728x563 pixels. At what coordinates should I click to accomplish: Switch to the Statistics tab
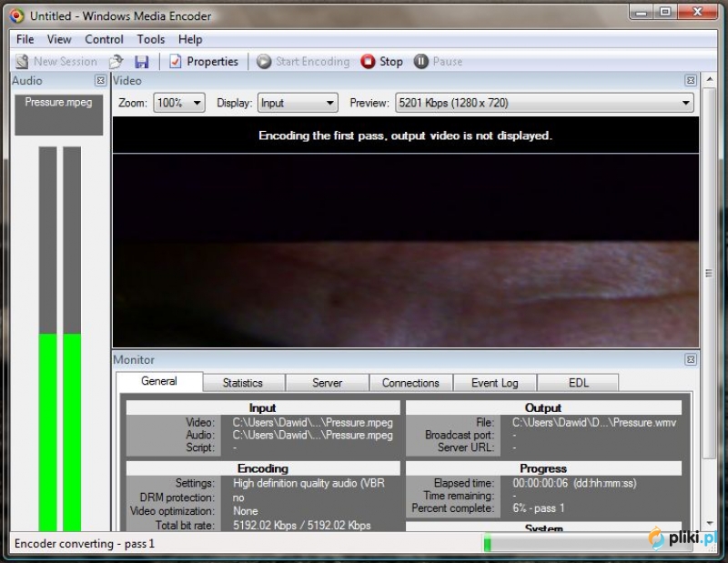pos(243,383)
